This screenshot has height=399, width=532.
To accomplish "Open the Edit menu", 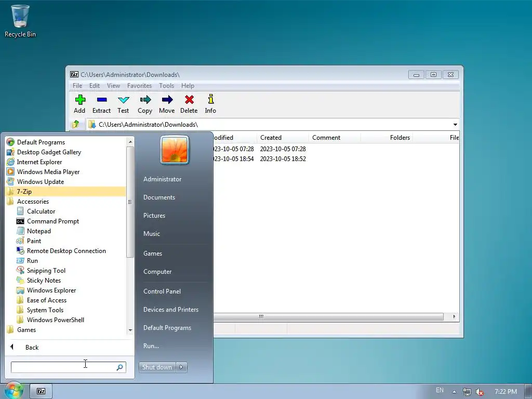I will (x=95, y=86).
